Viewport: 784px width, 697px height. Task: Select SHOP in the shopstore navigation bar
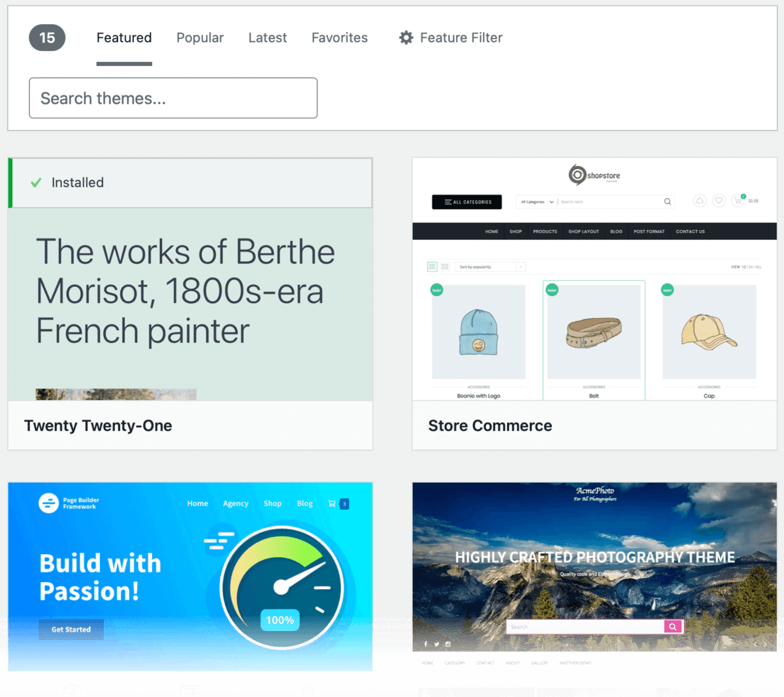tap(515, 231)
